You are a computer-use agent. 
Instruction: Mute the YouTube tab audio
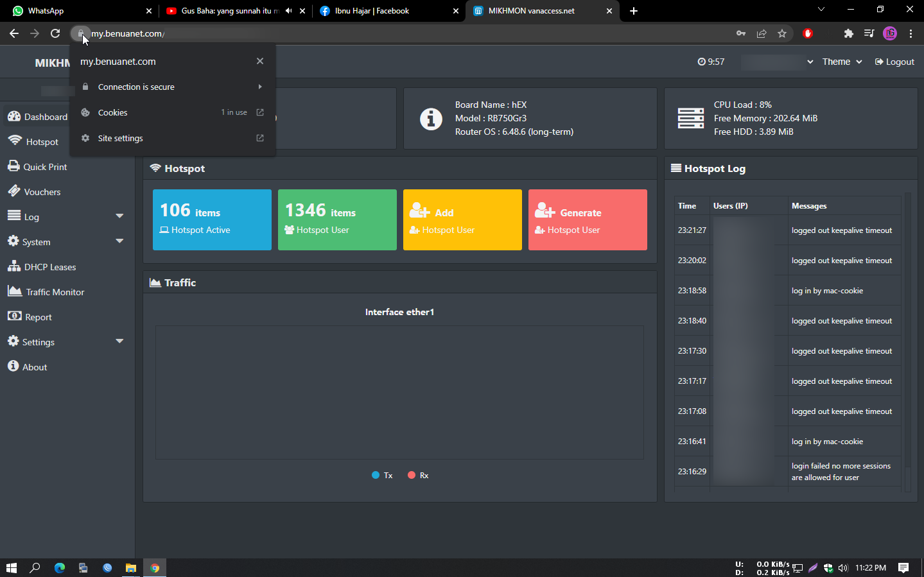pyautogui.click(x=288, y=11)
